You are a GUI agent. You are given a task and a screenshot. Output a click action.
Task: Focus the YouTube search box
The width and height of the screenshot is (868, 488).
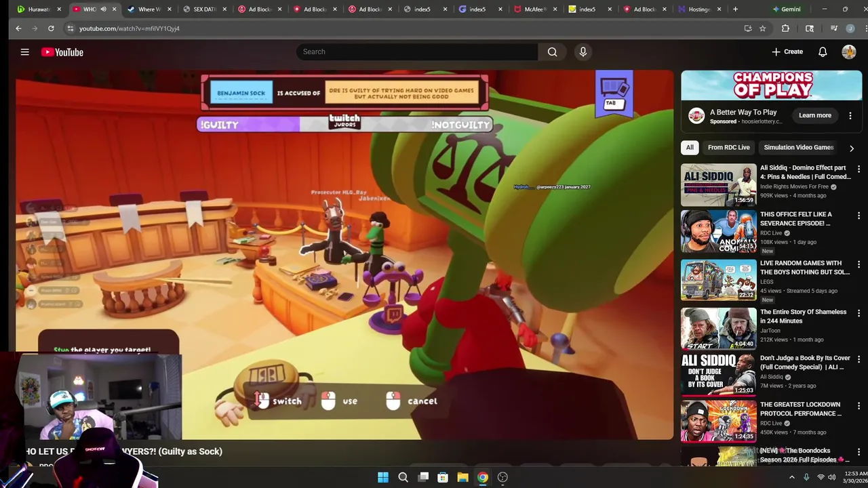tap(417, 52)
